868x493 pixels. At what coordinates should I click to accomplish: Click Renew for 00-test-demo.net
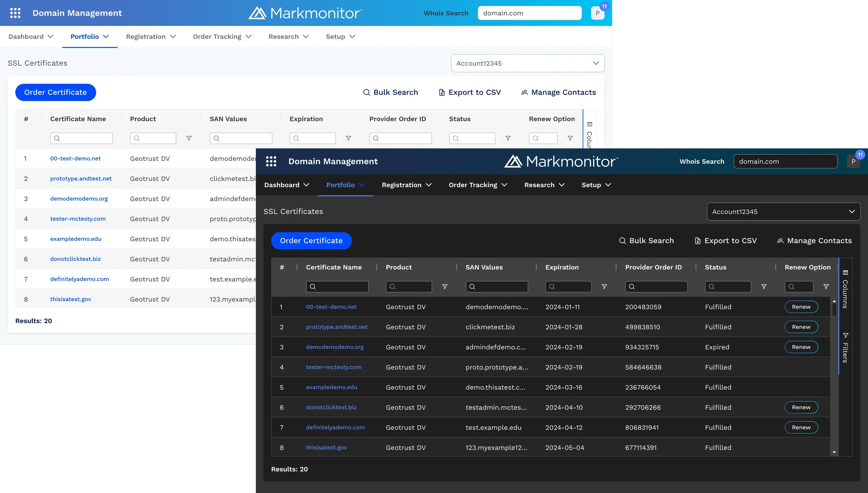(x=801, y=307)
